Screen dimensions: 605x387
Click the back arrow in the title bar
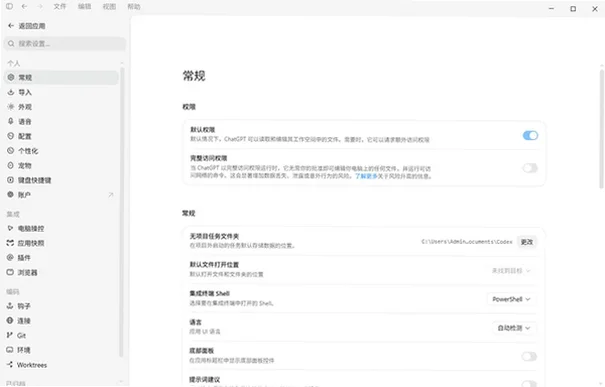(x=24, y=7)
